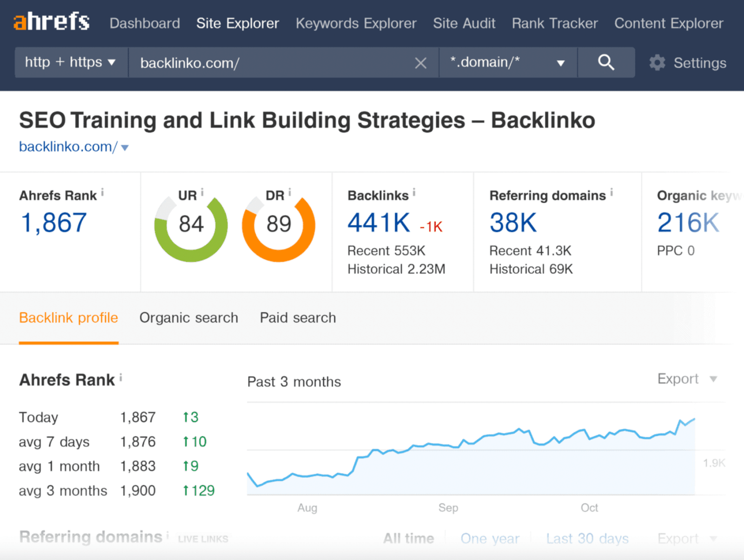Switch to the Organic search tab
The image size is (744, 560).
coord(189,318)
